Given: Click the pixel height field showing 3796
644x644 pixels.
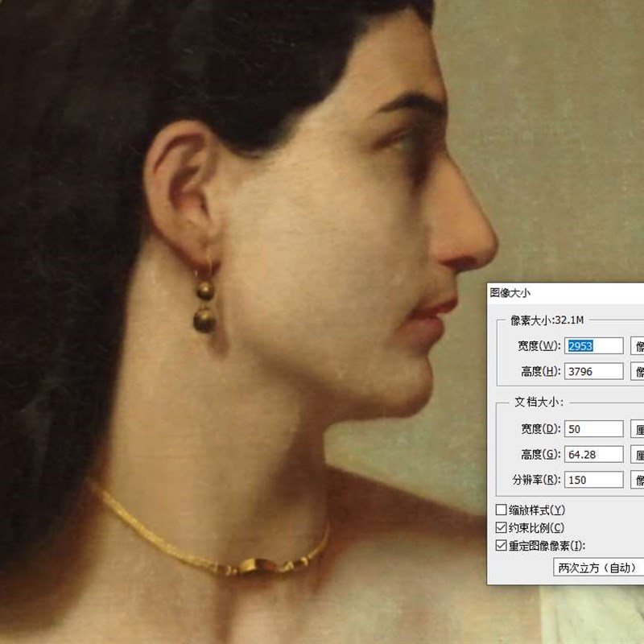Looking at the screenshot, I should click(594, 371).
